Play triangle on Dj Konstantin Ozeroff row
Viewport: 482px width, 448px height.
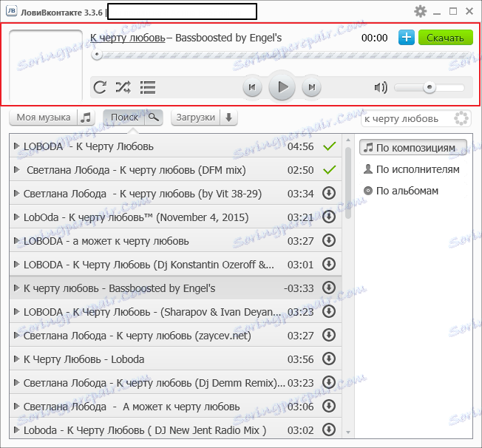[x=16, y=265]
